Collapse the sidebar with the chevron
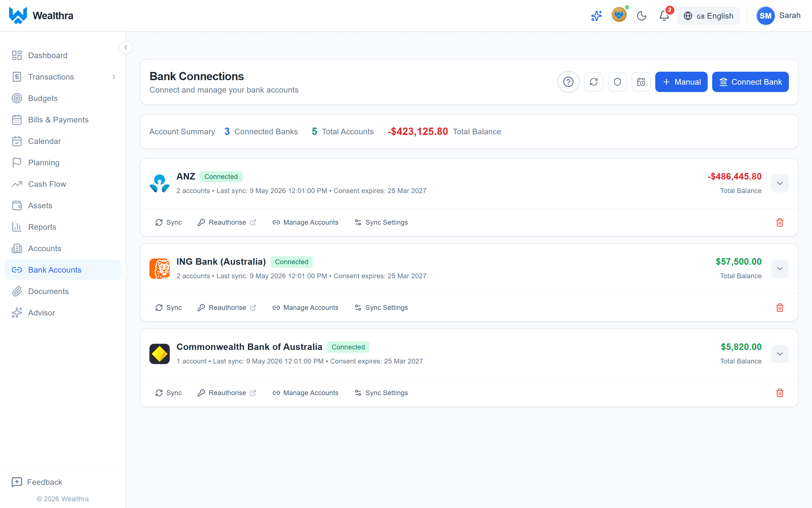Image resolution: width=812 pixels, height=508 pixels. (126, 47)
